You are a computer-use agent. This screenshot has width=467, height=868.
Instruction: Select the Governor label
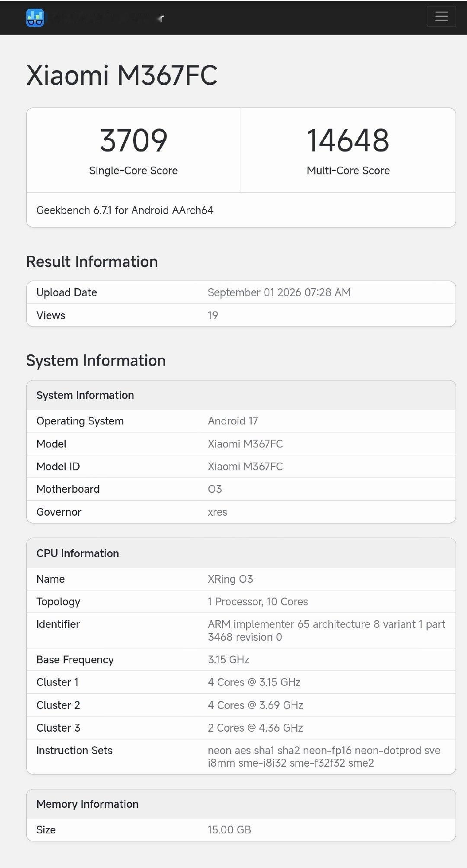(59, 512)
